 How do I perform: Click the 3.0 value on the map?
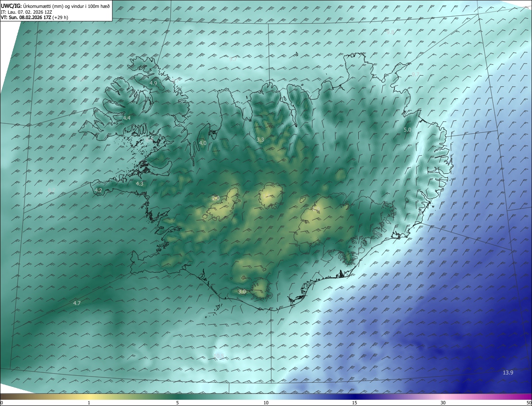[242, 292]
